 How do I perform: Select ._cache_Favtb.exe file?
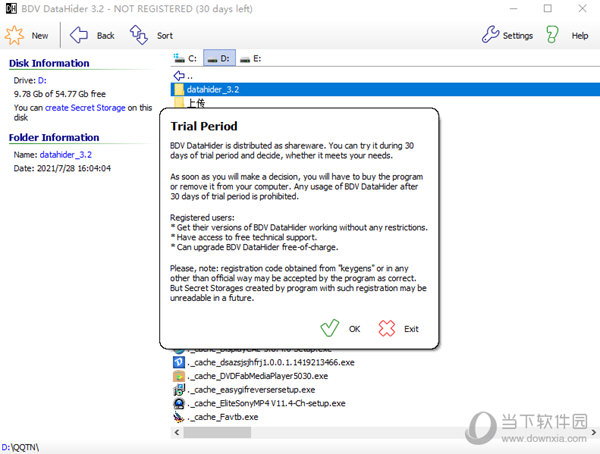click(x=223, y=417)
